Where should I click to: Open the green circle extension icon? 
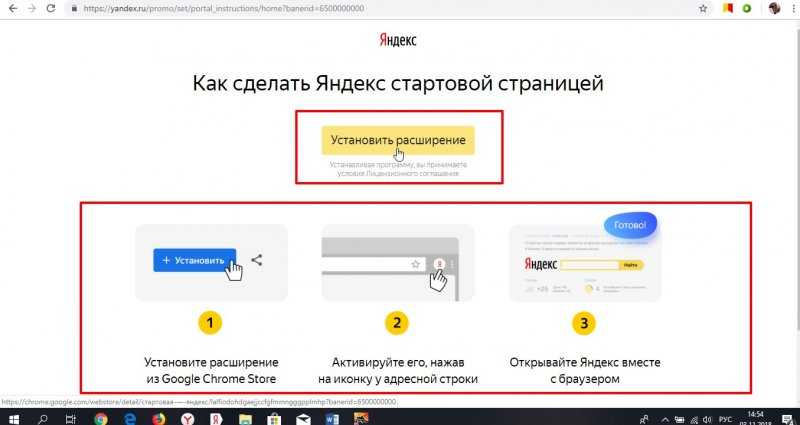(747, 9)
